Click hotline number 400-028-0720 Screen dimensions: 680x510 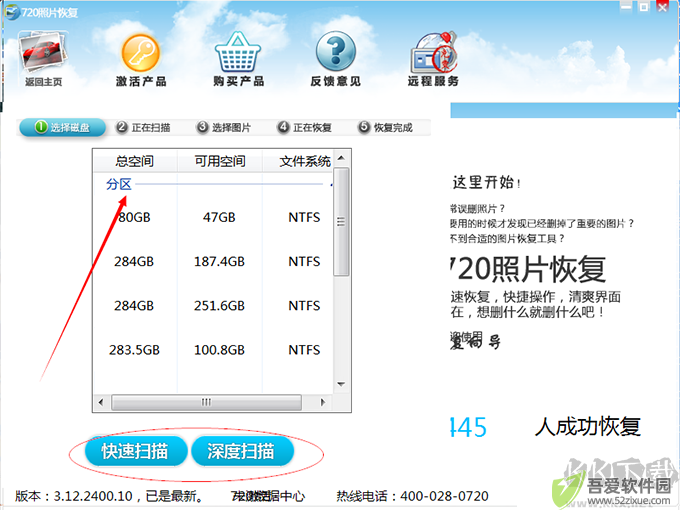click(444, 496)
